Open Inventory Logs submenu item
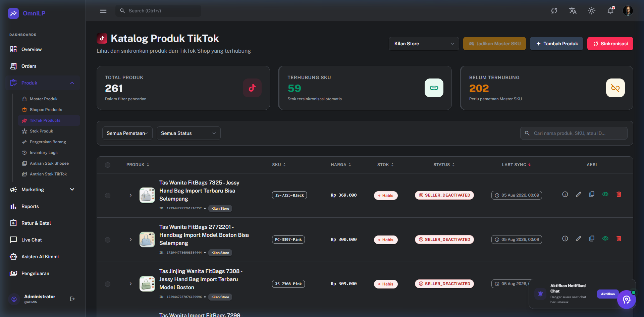The width and height of the screenshot is (644, 317). point(49,153)
